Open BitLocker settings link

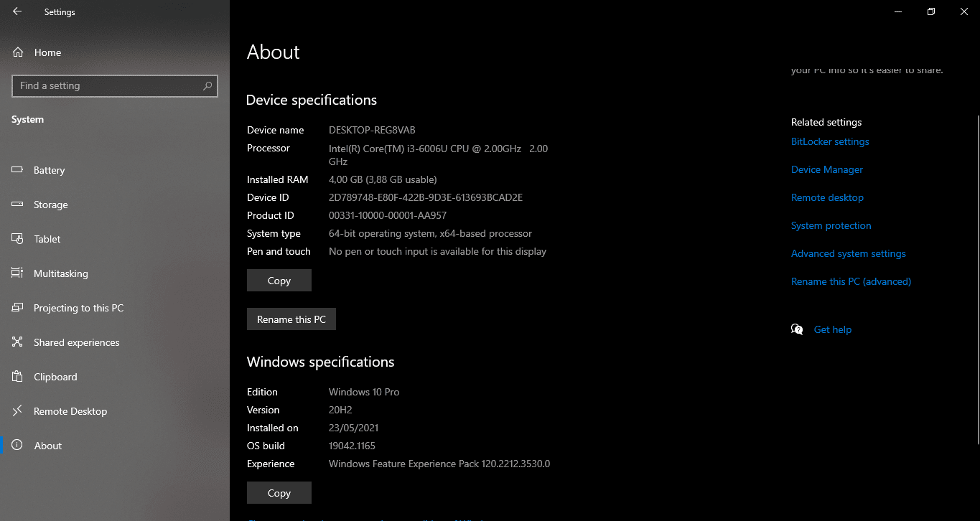point(830,141)
